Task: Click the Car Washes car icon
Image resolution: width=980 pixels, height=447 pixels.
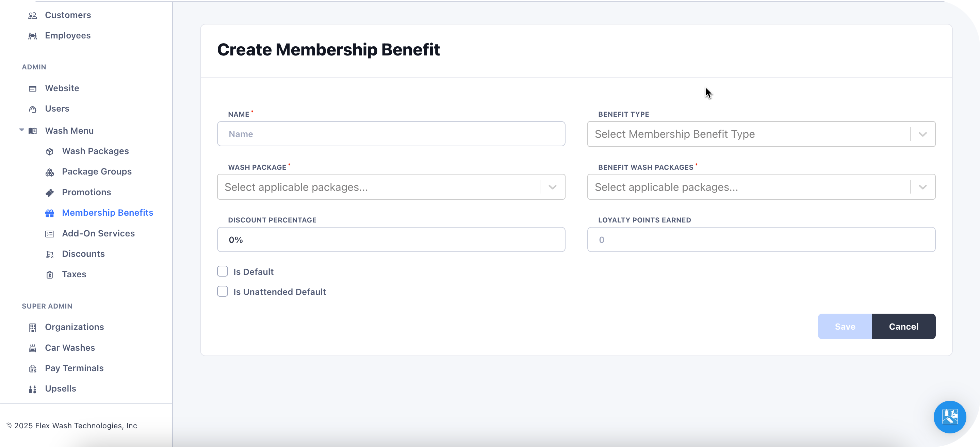Action: [33, 348]
